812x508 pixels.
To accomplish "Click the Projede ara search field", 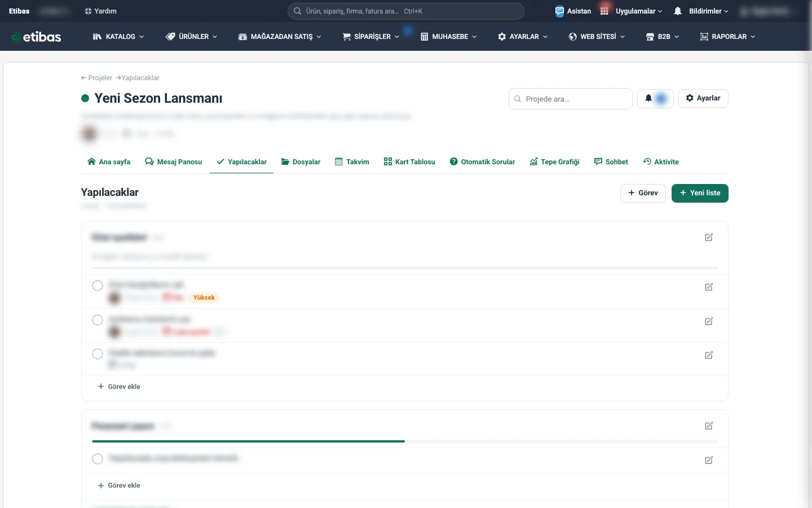I will coord(571,99).
